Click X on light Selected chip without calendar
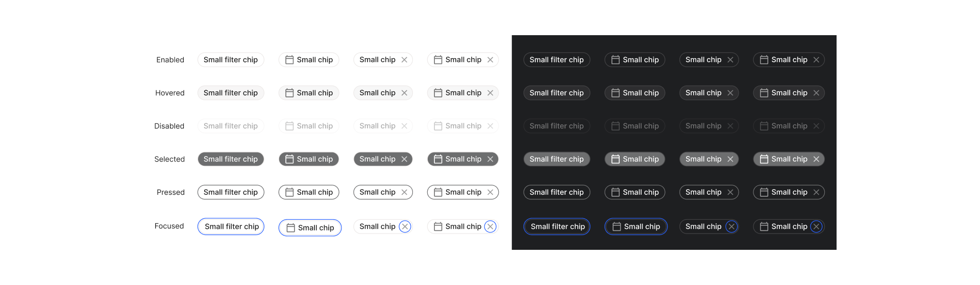The image size is (980, 285). 404,159
